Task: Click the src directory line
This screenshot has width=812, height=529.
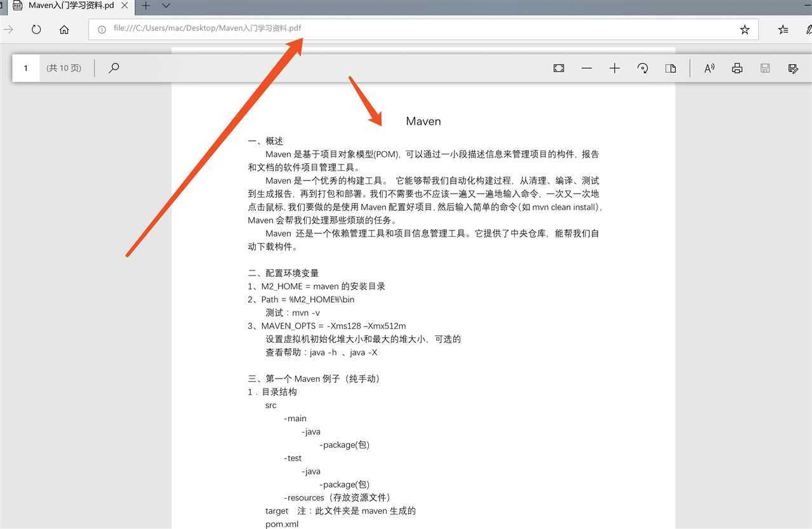Action: (271, 405)
